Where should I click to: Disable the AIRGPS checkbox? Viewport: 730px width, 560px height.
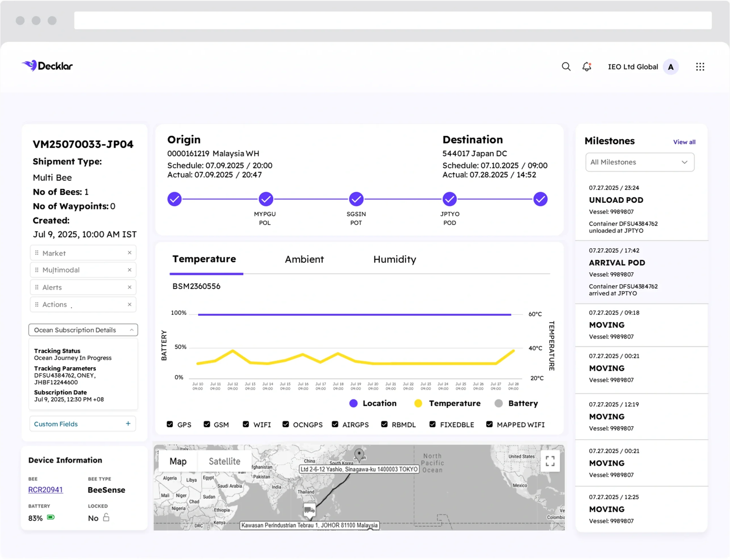pos(335,424)
